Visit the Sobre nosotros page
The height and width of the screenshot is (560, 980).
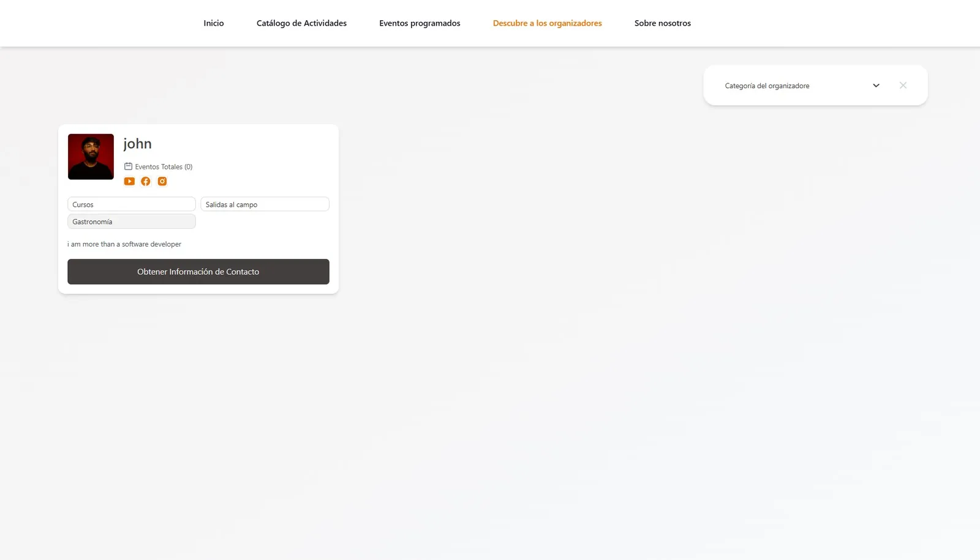[663, 23]
